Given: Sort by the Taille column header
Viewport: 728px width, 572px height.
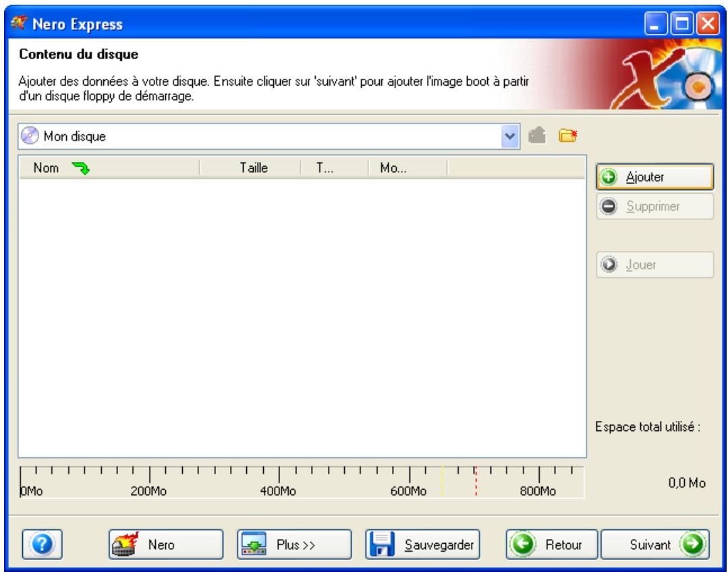Looking at the screenshot, I should [x=251, y=167].
